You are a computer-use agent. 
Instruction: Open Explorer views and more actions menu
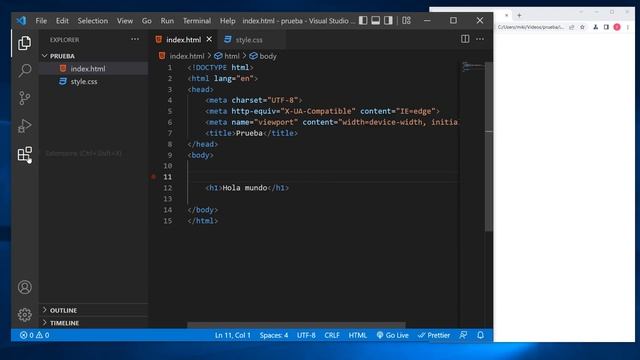[x=135, y=40]
